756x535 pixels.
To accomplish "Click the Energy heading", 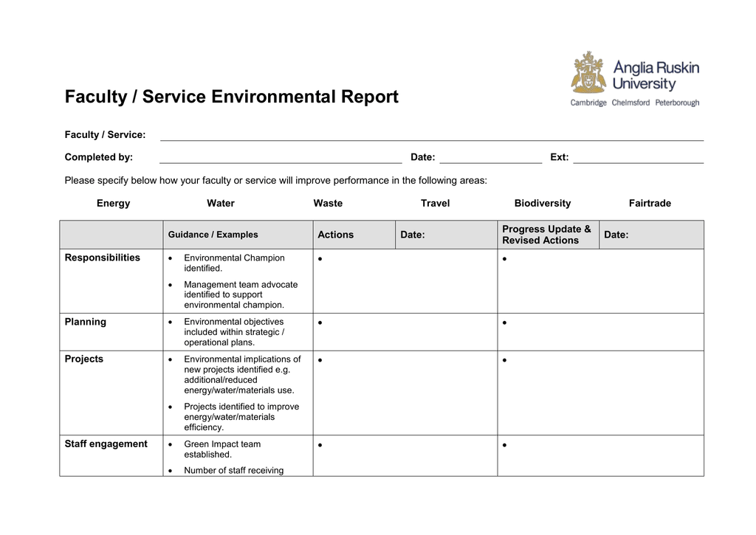I will pyautogui.click(x=113, y=204).
